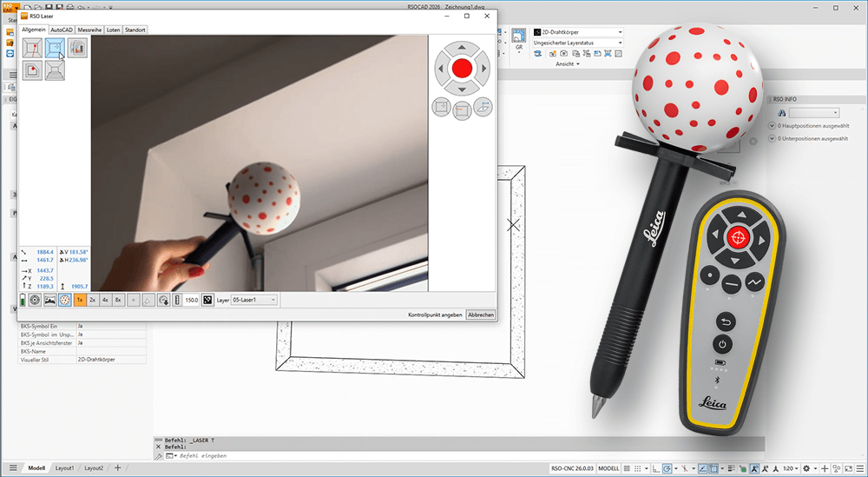This screenshot has height=477, width=868.
Task: Click the camera image icon in bottom toolbar
Action: point(50,300)
